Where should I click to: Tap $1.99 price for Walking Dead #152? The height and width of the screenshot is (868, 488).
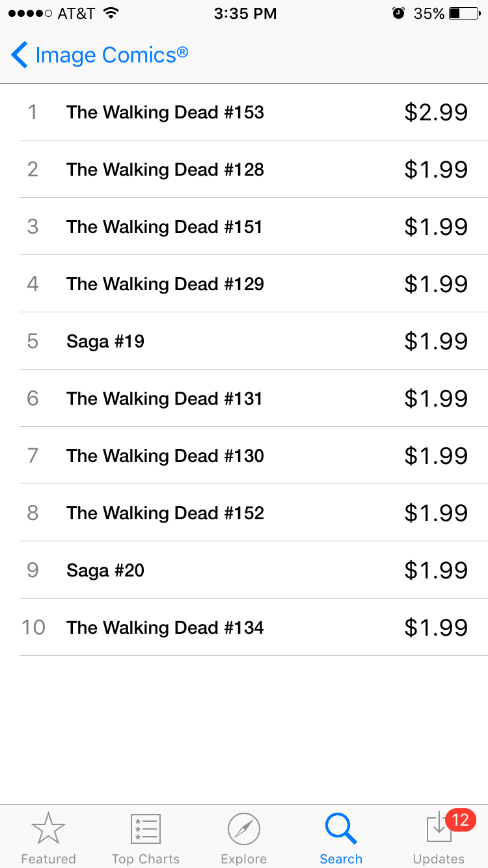click(x=436, y=513)
